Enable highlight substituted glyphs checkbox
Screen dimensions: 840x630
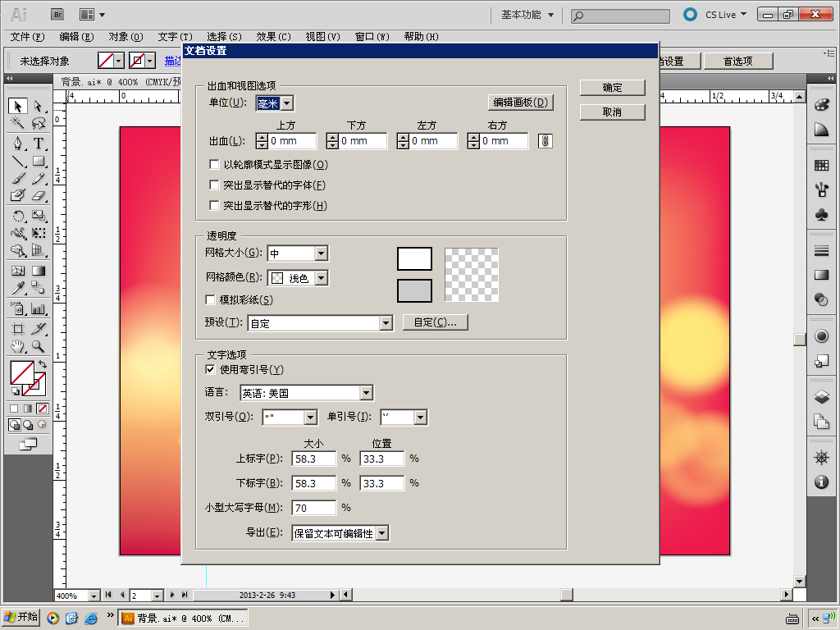click(x=214, y=205)
